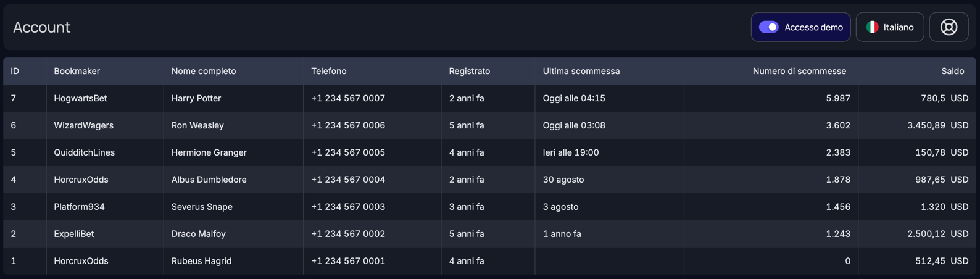Screen dimensions: 980x279
Task: Click Draco Malfoy's balance 2.500,12 USD
Action: pos(937,234)
